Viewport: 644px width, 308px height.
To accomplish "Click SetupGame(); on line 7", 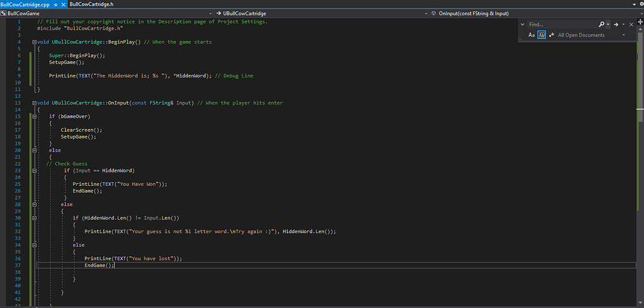I will pyautogui.click(x=67, y=62).
